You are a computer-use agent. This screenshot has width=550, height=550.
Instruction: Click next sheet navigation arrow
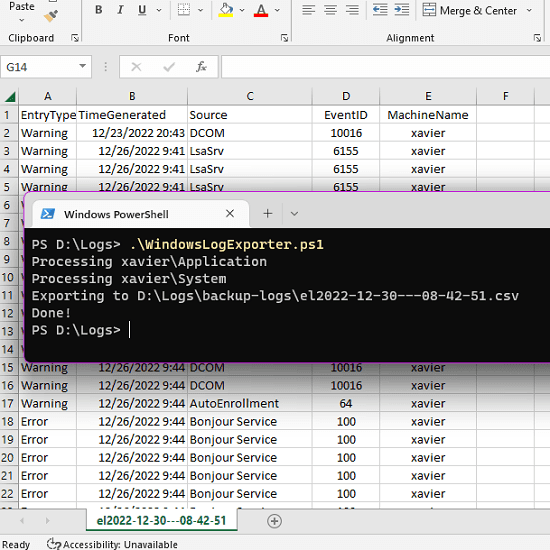click(x=47, y=521)
